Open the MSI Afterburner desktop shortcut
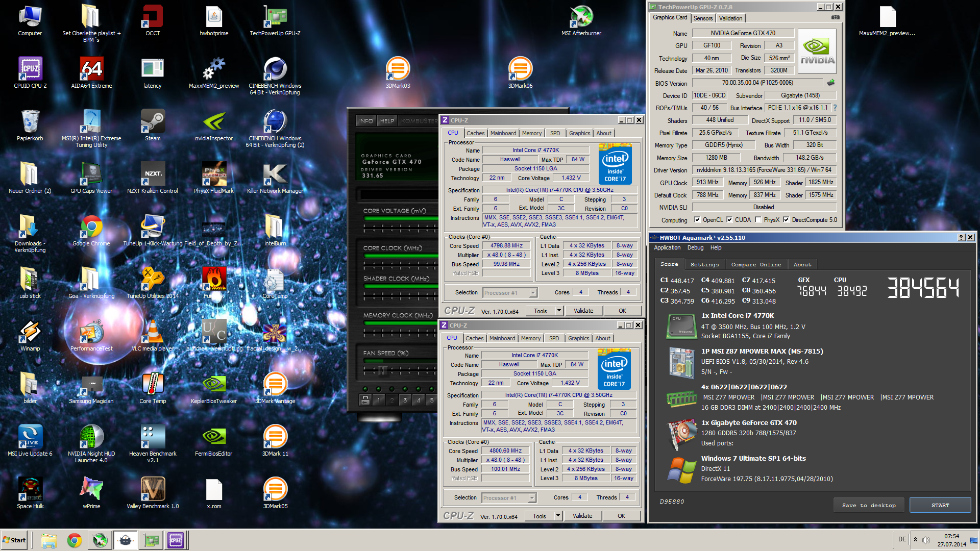Screen dimensions: 980x551 [x=581, y=21]
